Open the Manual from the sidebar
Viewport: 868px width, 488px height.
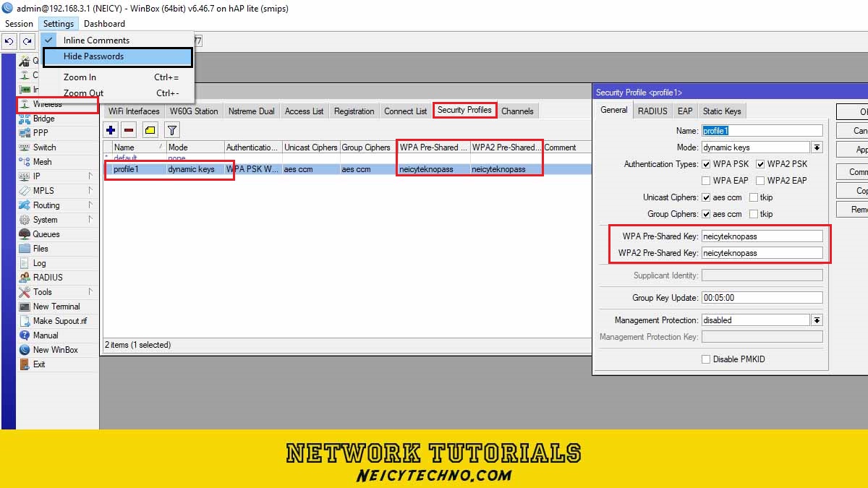pos(46,335)
